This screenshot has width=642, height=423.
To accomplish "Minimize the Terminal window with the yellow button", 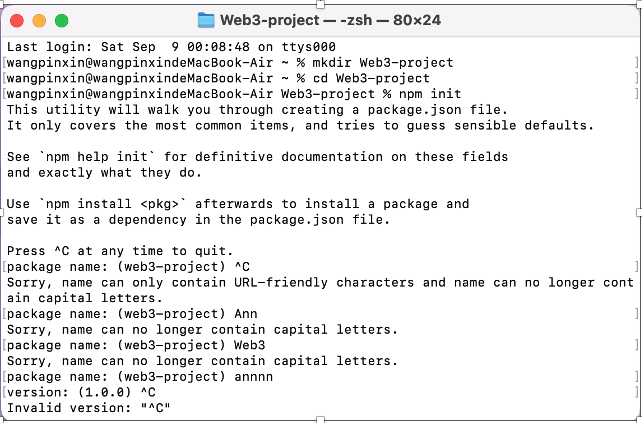I will 40,20.
